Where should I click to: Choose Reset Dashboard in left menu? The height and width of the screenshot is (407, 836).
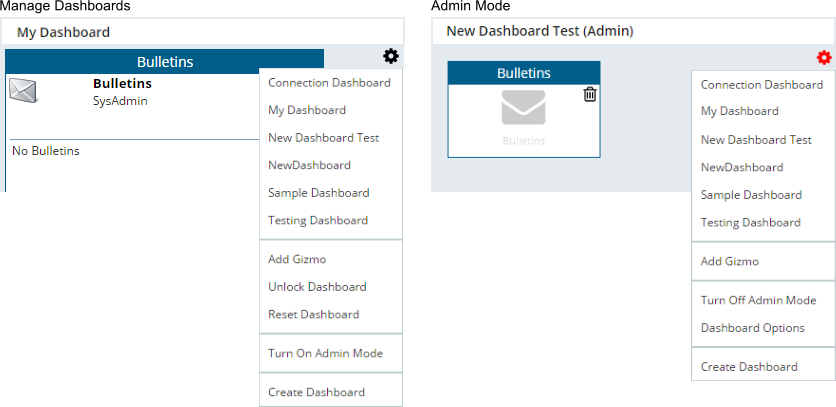coord(313,314)
